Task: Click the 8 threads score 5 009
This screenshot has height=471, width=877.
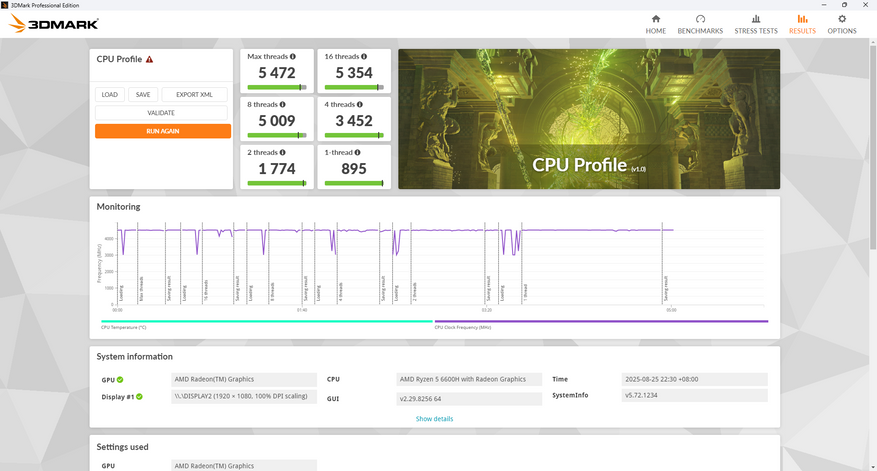Action: [x=277, y=121]
